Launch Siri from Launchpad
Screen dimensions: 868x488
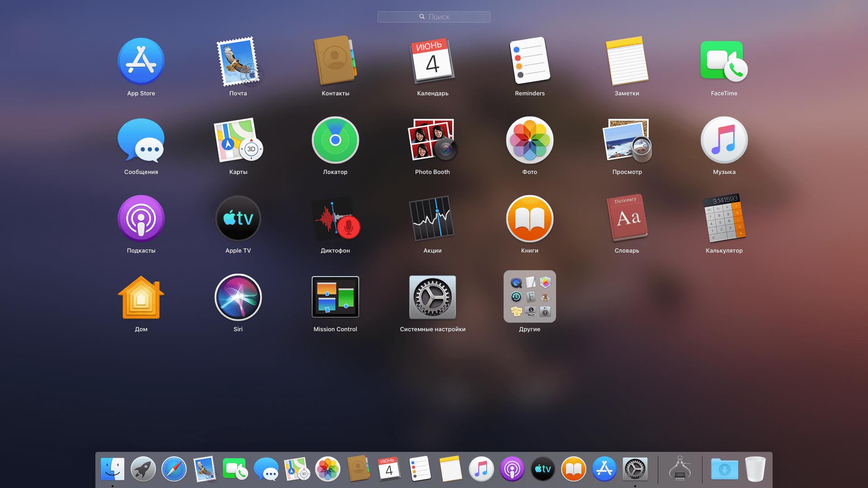click(x=237, y=297)
